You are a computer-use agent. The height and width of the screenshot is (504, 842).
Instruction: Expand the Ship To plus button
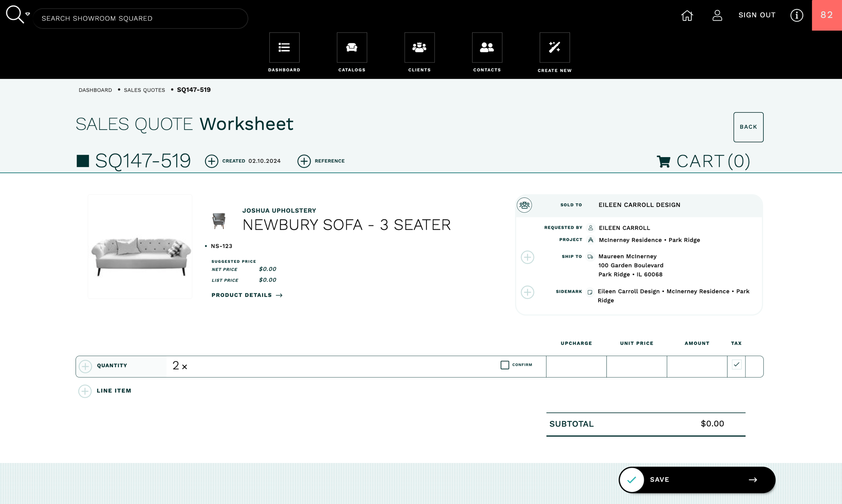pos(527,257)
